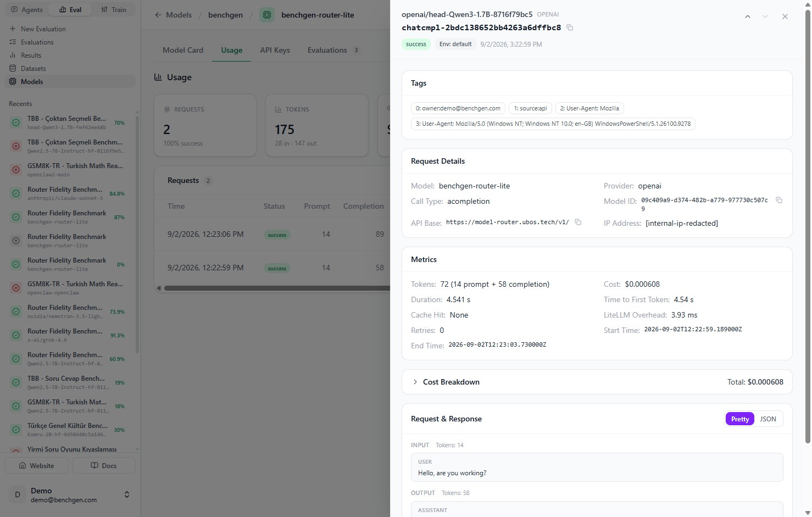
Task: Open Türkçe Genel Kültür 30% evaluation
Action: pos(70,430)
